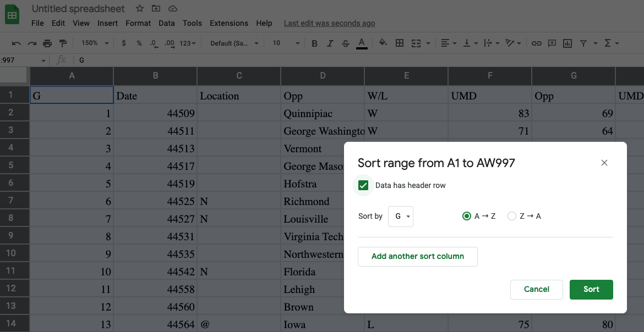Click the Add another sort column button
Image resolution: width=644 pixels, height=332 pixels.
coord(417,256)
